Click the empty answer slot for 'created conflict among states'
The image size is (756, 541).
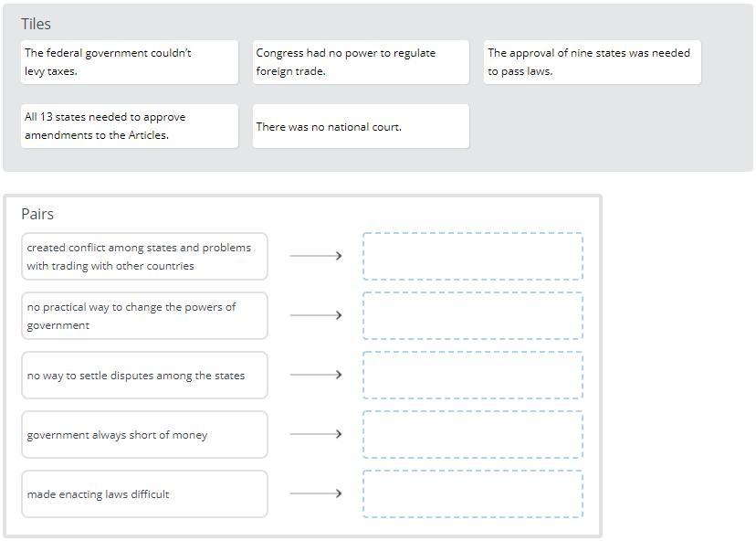click(x=472, y=256)
